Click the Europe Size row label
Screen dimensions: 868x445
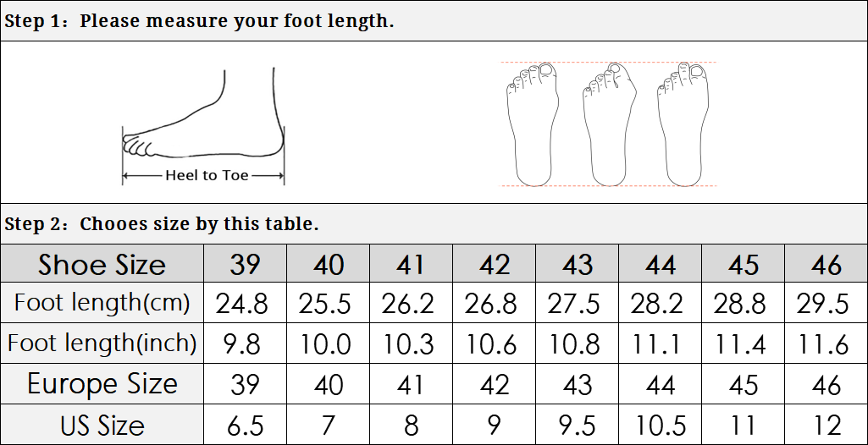click(102, 384)
